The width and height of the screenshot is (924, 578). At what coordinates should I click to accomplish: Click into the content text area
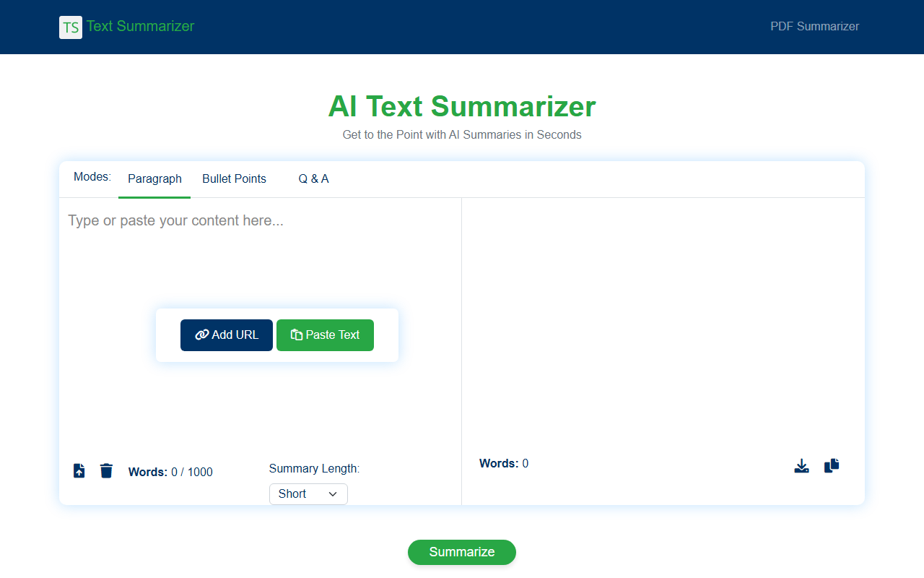(260, 325)
